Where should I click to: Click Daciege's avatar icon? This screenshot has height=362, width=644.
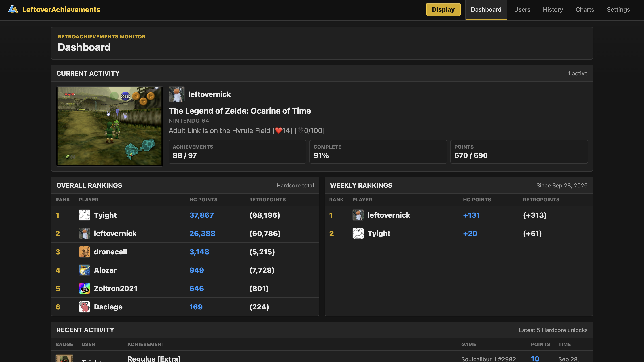click(85, 307)
